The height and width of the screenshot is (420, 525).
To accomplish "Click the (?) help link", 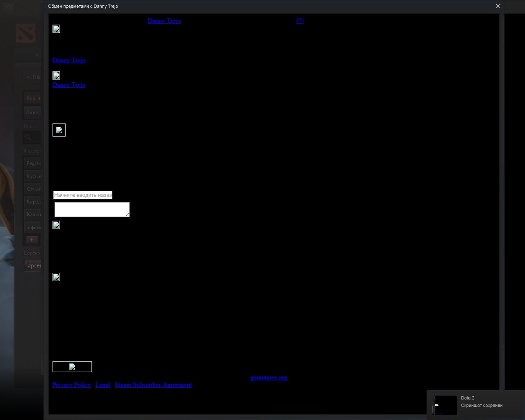I will (x=300, y=21).
